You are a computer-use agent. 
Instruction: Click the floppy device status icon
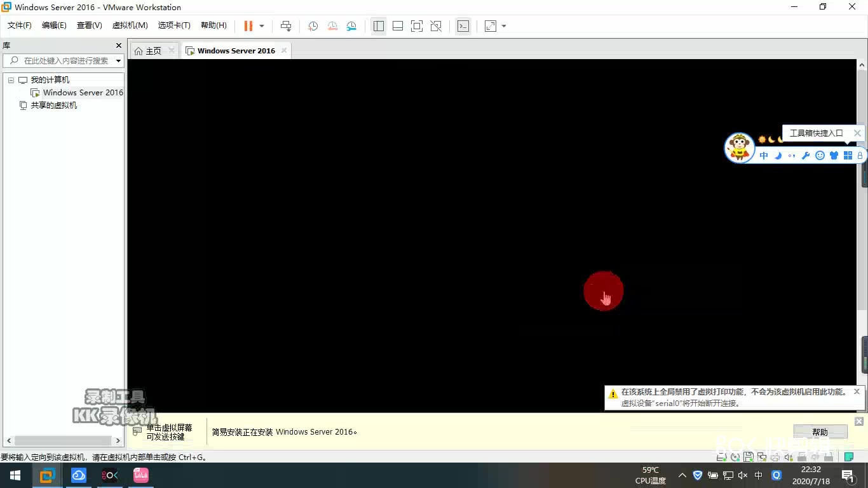(749, 457)
